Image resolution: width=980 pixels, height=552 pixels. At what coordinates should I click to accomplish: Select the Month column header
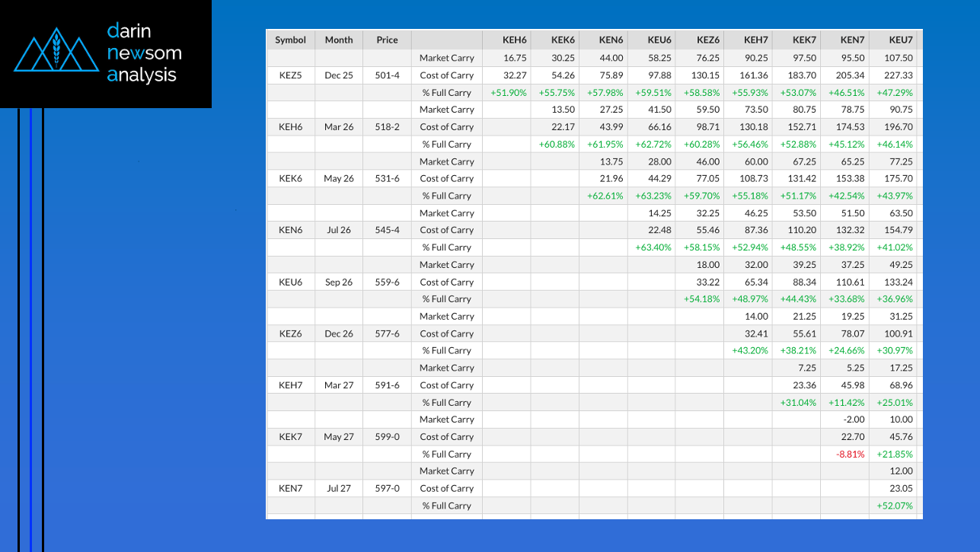(x=339, y=40)
